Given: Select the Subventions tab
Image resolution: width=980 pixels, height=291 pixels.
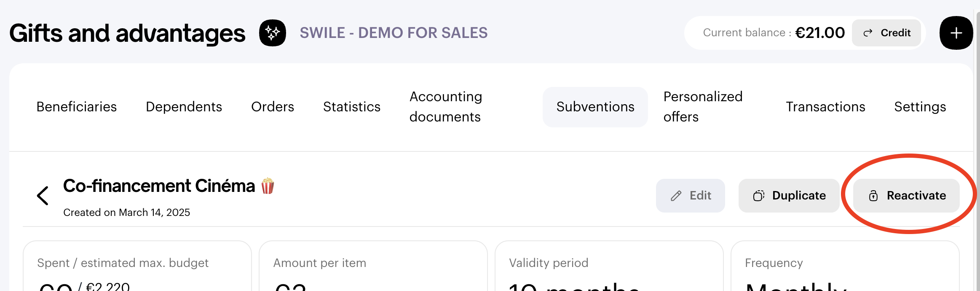Looking at the screenshot, I should point(595,107).
